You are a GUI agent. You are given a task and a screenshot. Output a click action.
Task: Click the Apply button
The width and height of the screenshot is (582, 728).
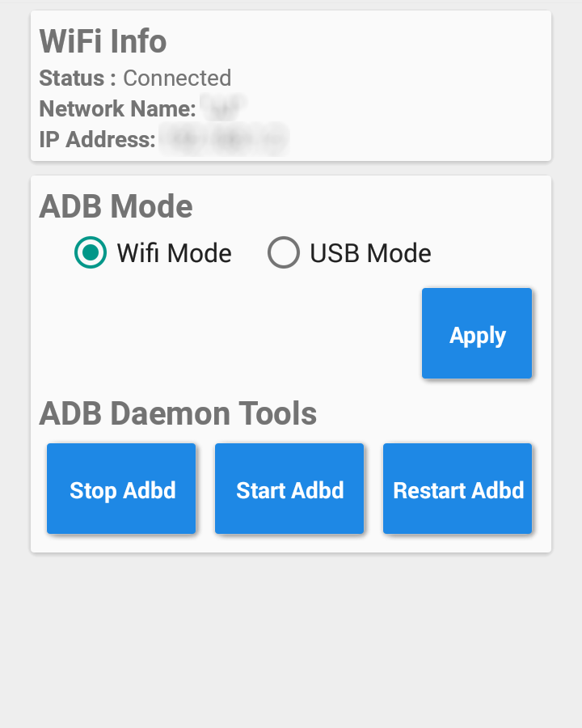click(477, 333)
